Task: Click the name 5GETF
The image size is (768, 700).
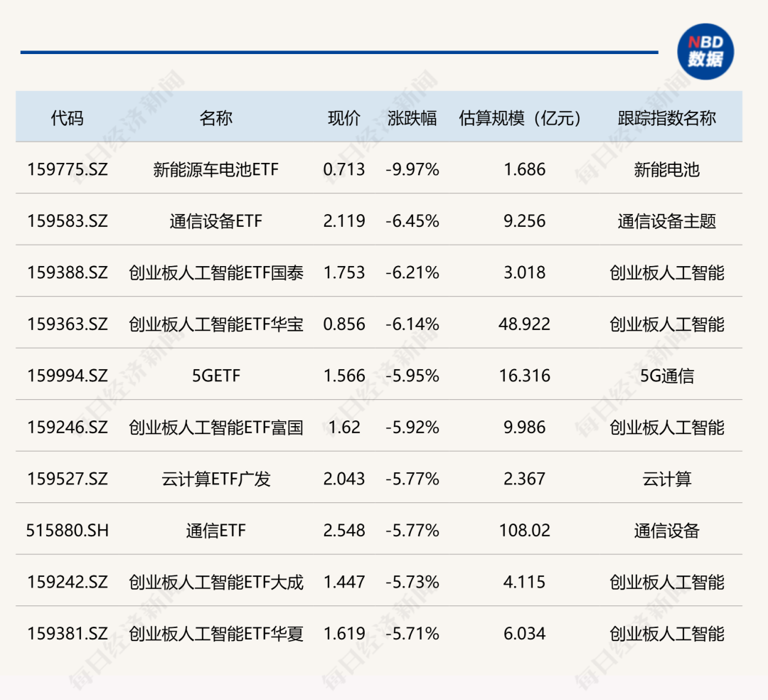Action: coord(216,376)
